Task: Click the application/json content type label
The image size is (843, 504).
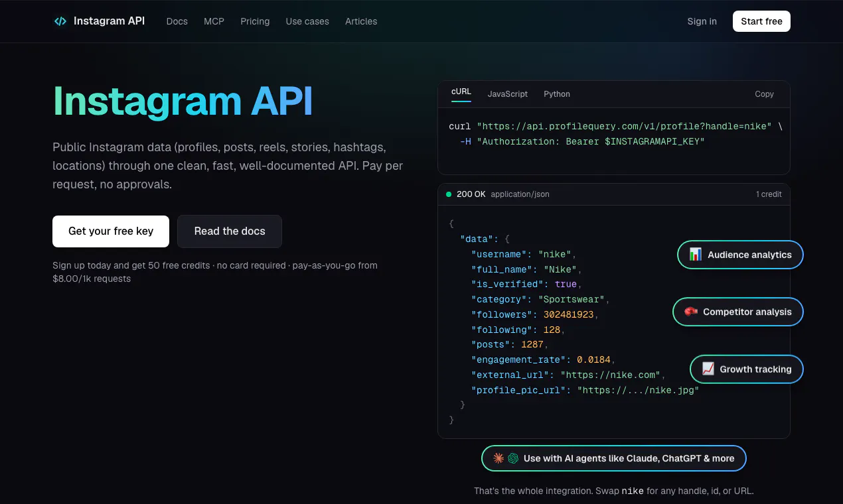Action: tap(520, 194)
